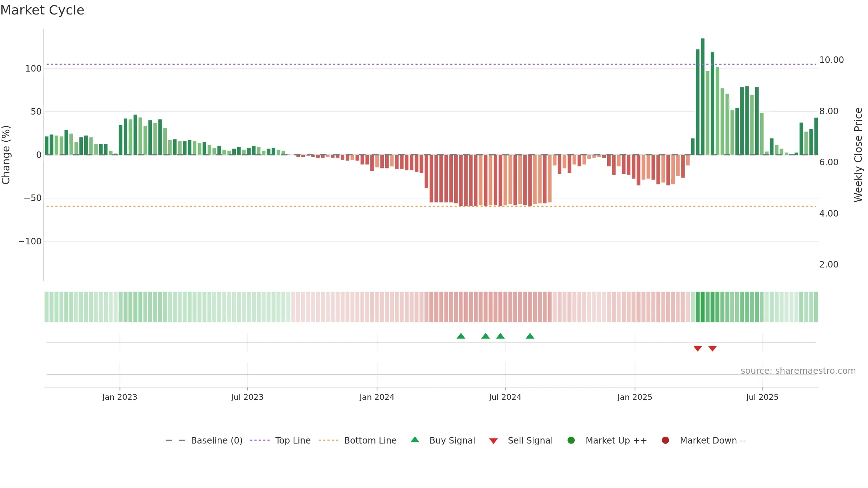
Task: Toggle the Sell Signal legend entry
Action: pos(521,440)
